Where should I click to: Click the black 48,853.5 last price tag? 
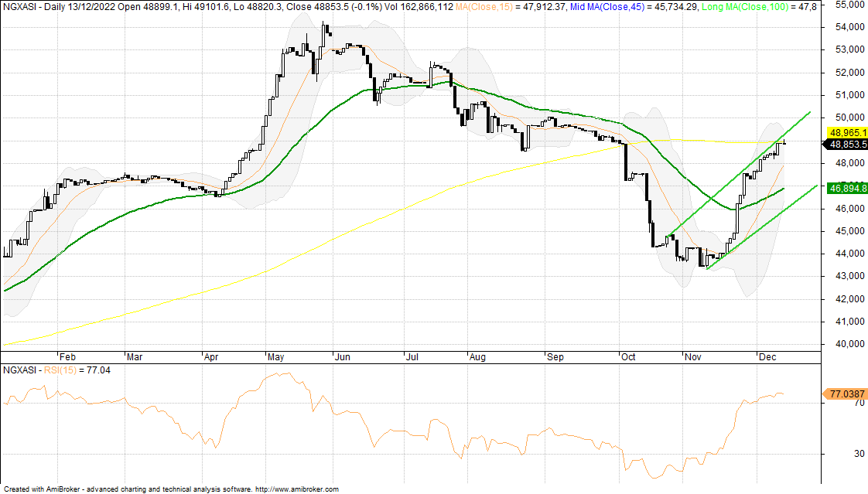pos(847,145)
